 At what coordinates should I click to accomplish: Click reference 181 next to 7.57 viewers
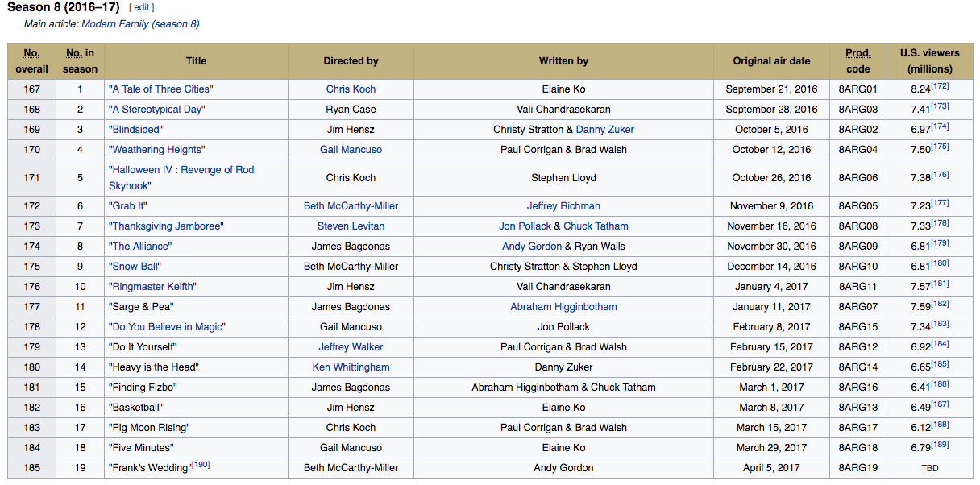click(x=940, y=284)
